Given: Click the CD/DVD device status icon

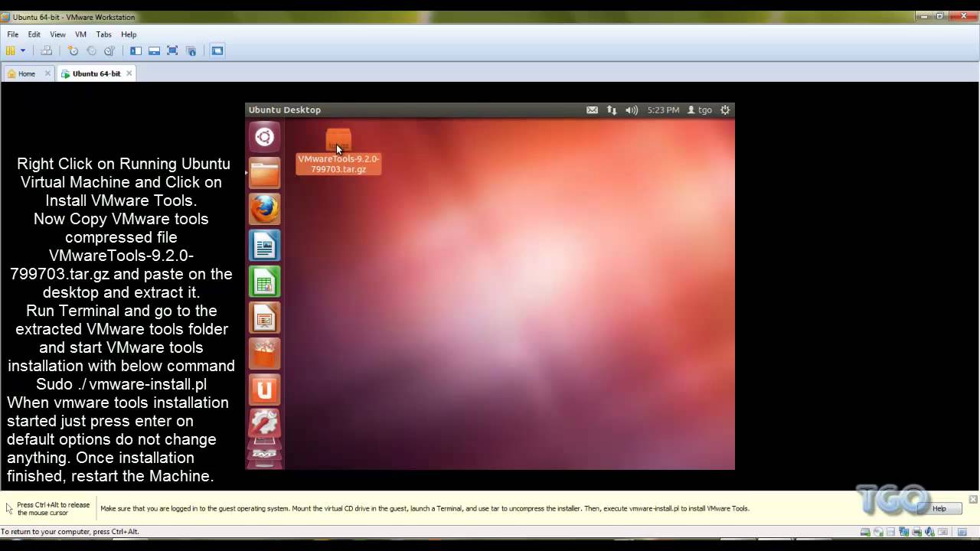Looking at the screenshot, I should click(878, 532).
